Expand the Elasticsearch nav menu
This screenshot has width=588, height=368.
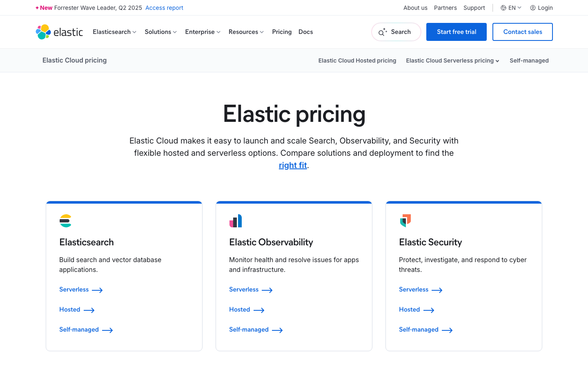[114, 32]
